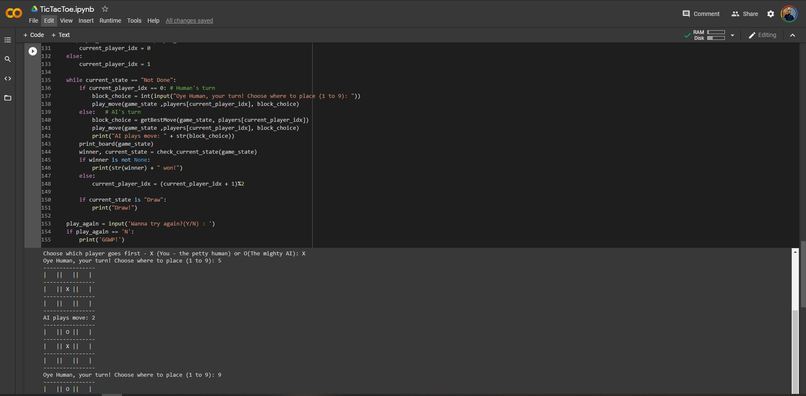Open the Files folder sidebar icon
806x396 pixels.
pyautogui.click(x=8, y=98)
